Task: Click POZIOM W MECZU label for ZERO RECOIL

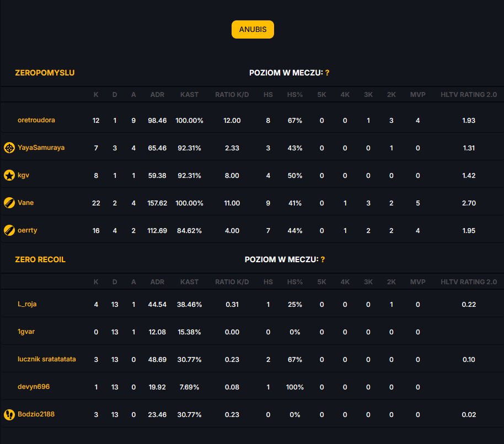Action: [282, 259]
